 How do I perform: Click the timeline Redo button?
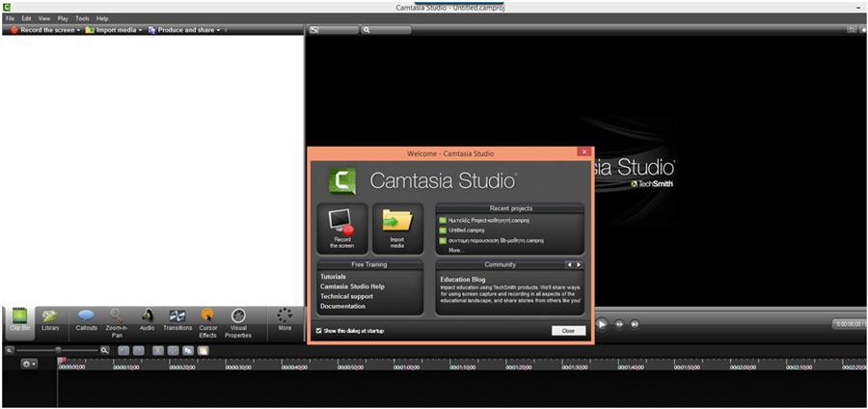138,350
